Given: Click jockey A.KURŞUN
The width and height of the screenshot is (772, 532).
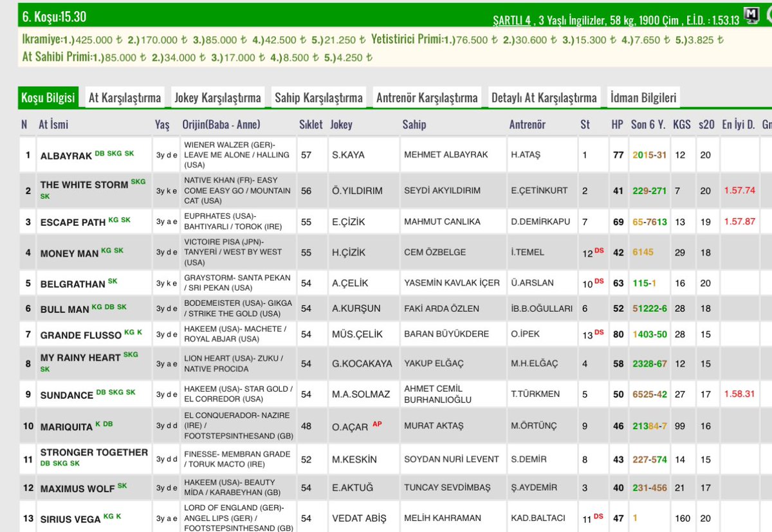Looking at the screenshot, I should point(356,309).
